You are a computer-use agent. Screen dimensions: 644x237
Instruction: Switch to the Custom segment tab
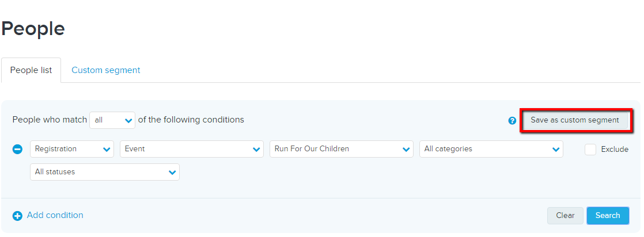[106, 70]
